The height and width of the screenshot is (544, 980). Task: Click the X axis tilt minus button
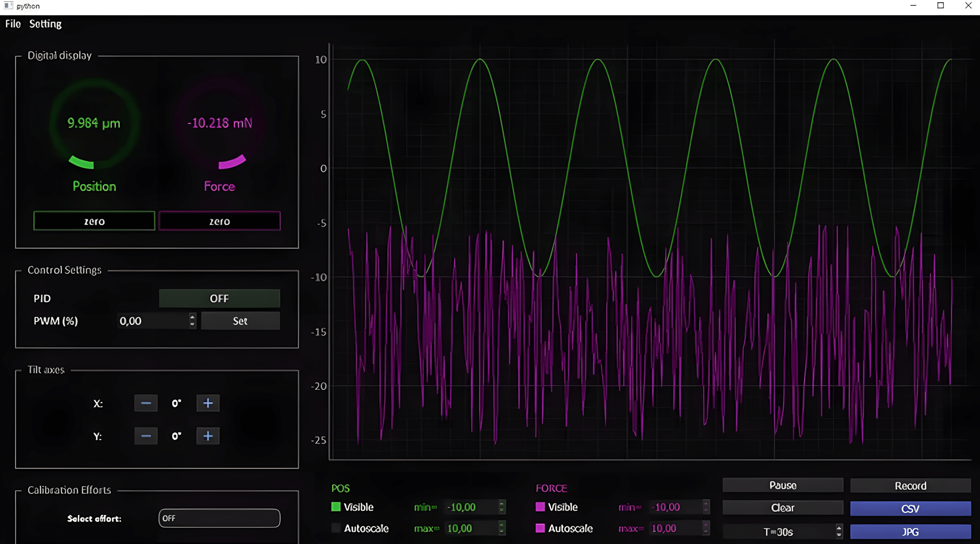tap(146, 403)
